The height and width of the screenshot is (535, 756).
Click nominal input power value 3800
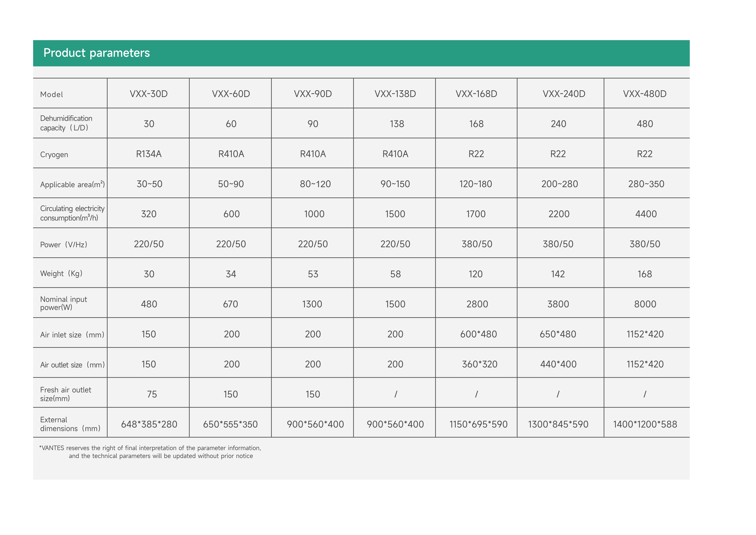coord(558,304)
